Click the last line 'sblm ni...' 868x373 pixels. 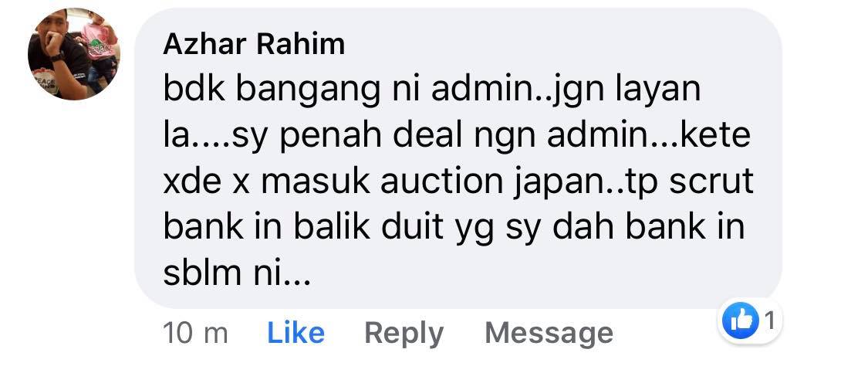pyautogui.click(x=237, y=273)
